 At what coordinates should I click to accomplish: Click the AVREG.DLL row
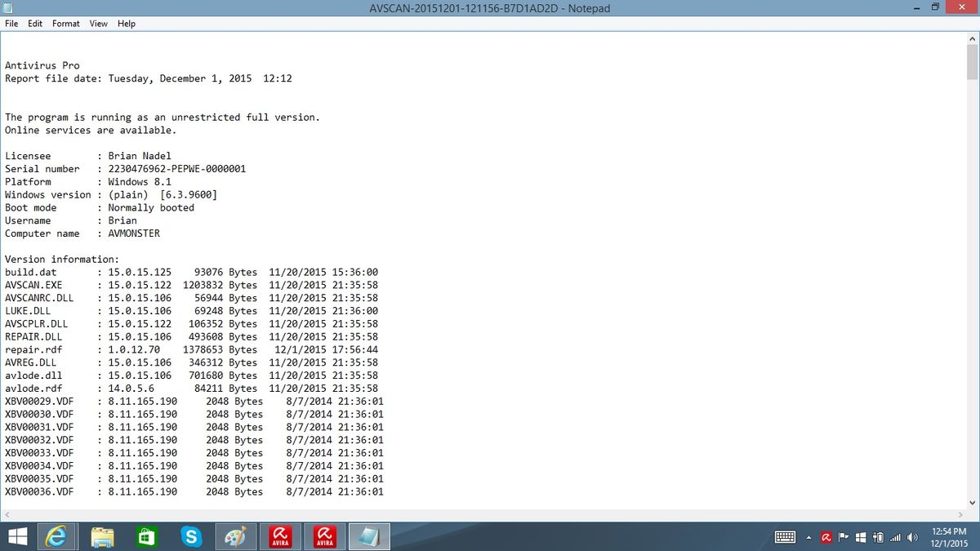click(192, 362)
